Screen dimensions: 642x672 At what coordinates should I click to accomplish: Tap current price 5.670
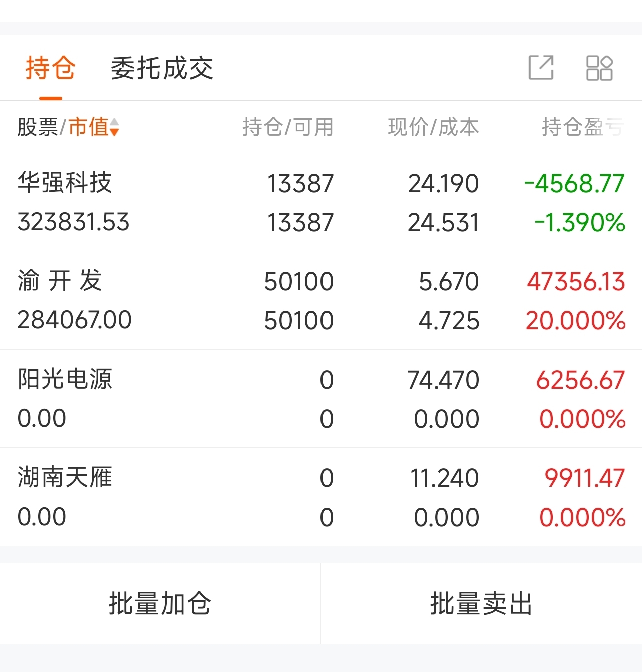[449, 281]
